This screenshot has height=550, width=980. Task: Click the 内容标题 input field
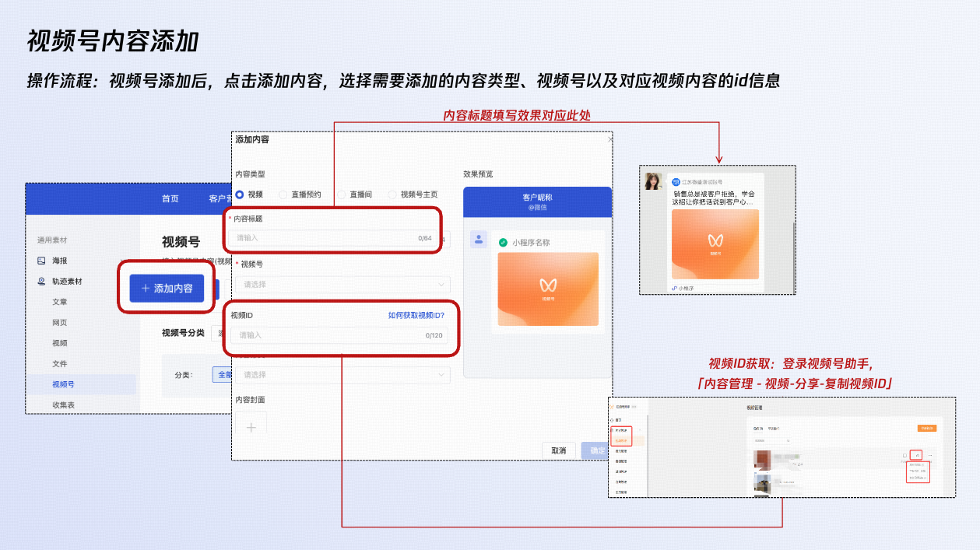coord(334,238)
